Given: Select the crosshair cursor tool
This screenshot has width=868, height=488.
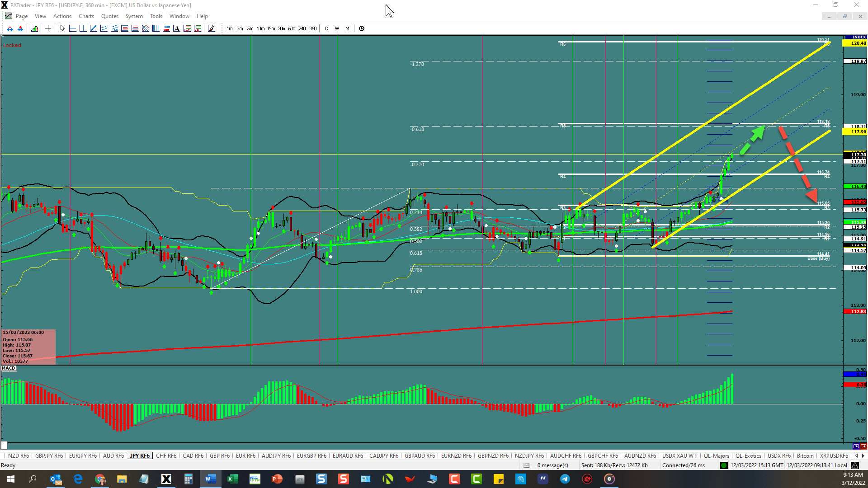Looking at the screenshot, I should click(x=48, y=28).
